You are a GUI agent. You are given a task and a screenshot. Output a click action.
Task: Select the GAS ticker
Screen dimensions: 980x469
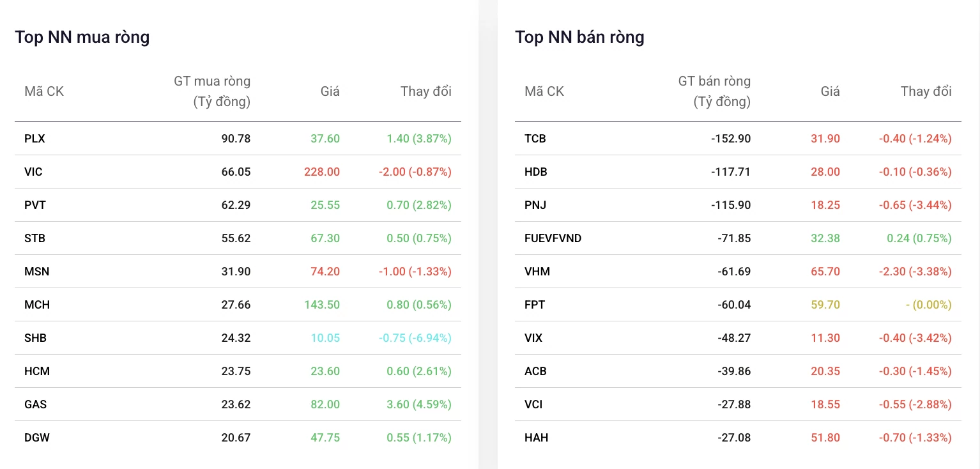35,404
